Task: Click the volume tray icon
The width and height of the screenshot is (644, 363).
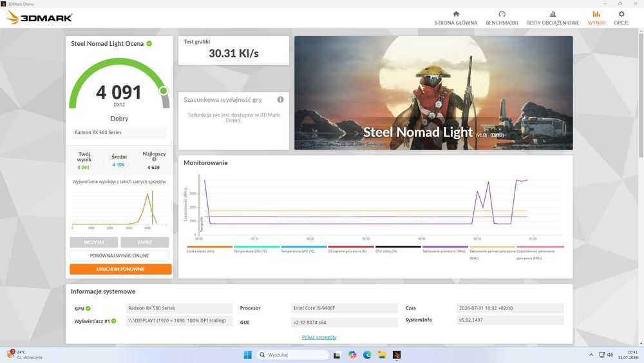Action: pos(610,355)
